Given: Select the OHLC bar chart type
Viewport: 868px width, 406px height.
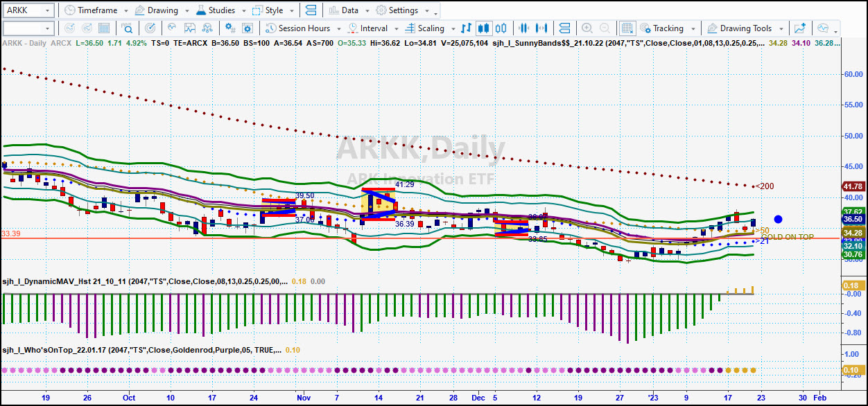Looking at the screenshot, I should (467, 28).
